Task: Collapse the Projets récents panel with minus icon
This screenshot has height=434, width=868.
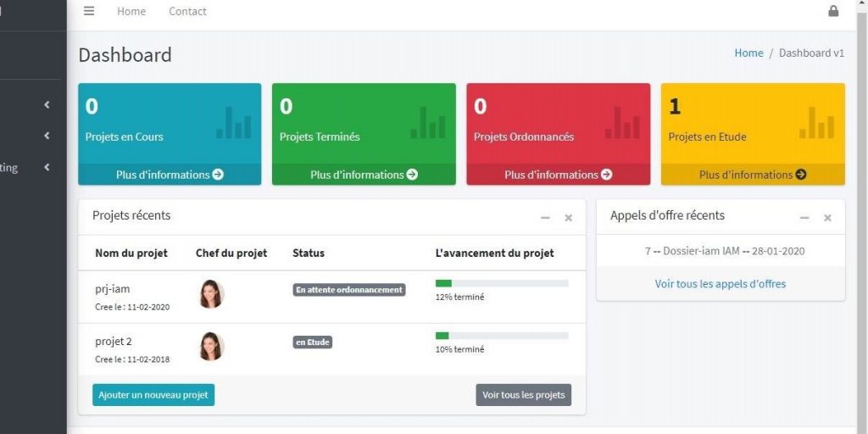Action: click(545, 218)
